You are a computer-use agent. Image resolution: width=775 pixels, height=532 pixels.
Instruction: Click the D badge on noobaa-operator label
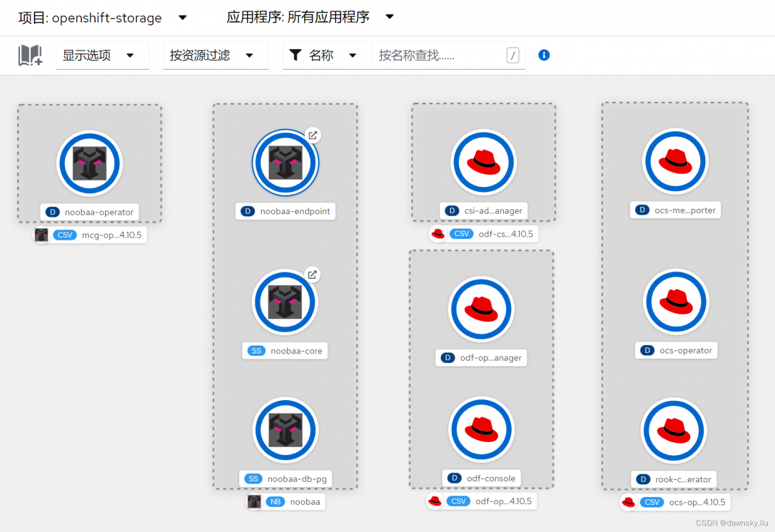[x=53, y=212]
